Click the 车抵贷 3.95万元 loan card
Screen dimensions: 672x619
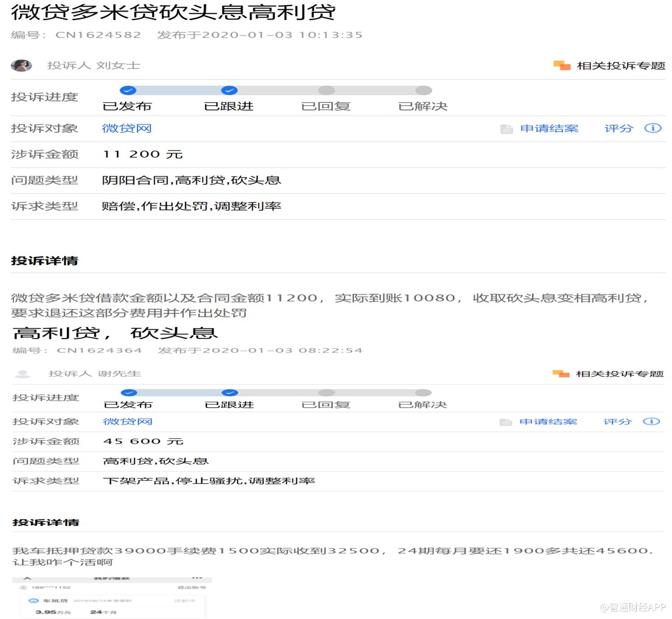click(110, 605)
